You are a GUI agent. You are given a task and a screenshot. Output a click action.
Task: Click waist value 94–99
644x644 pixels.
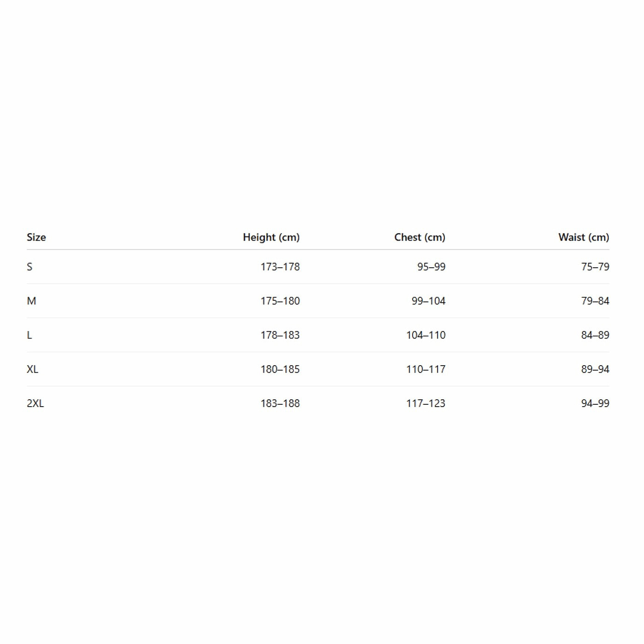(x=595, y=403)
